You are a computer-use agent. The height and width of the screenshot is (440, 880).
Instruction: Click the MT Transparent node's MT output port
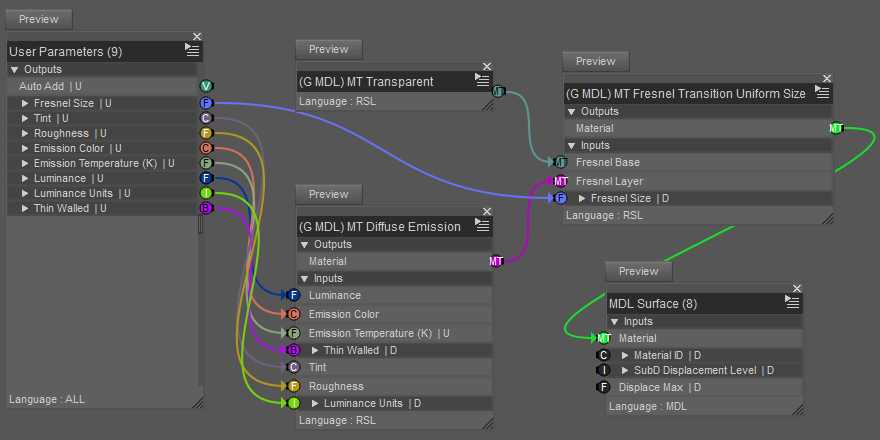[498, 91]
